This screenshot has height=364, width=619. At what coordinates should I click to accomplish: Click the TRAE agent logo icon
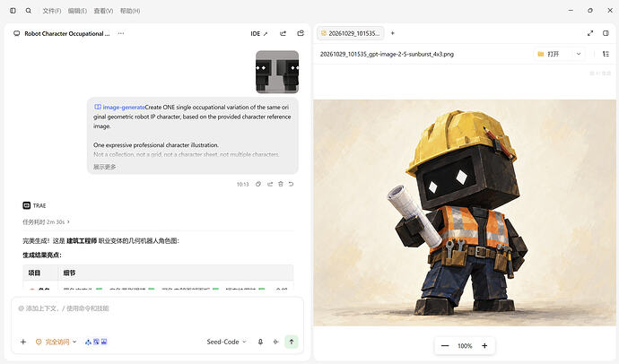[26, 205]
